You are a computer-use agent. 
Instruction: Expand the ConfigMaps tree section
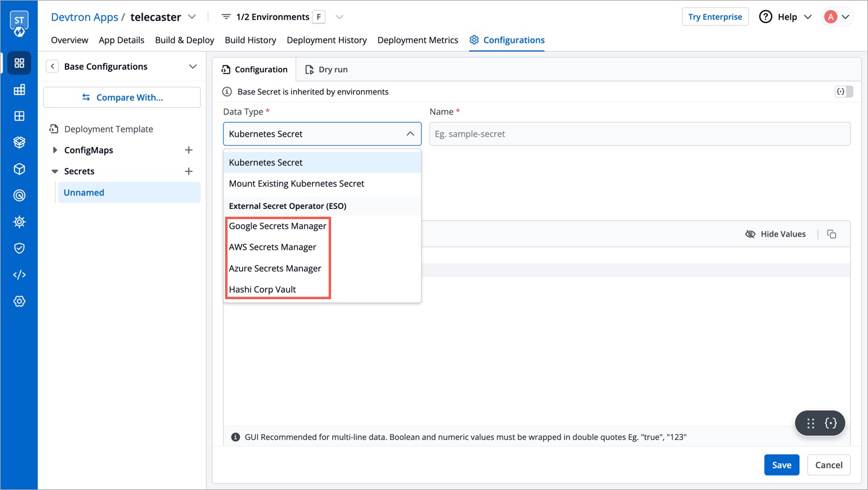coord(55,150)
